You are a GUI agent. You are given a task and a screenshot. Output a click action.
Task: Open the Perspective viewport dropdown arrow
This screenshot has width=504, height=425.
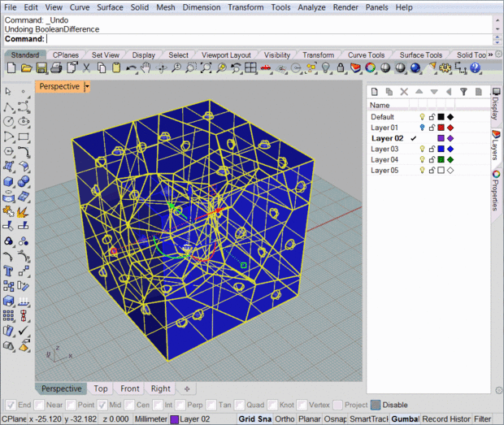[87, 86]
